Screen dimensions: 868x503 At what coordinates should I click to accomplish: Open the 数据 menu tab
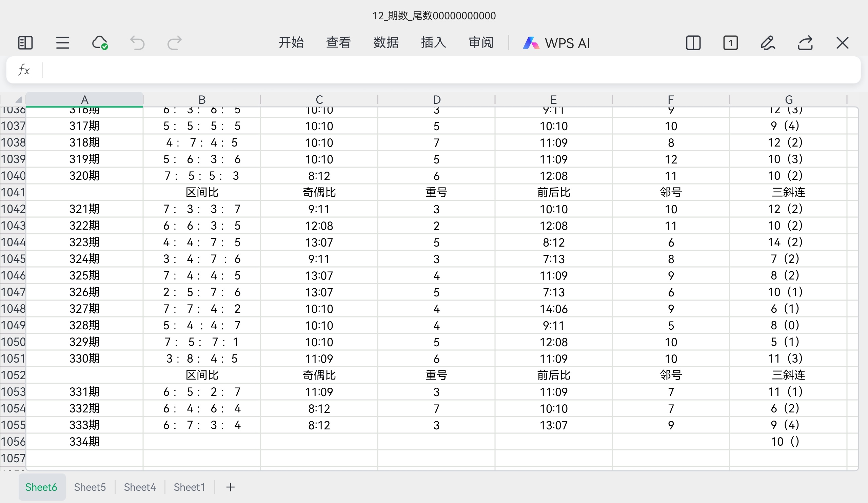pos(386,43)
